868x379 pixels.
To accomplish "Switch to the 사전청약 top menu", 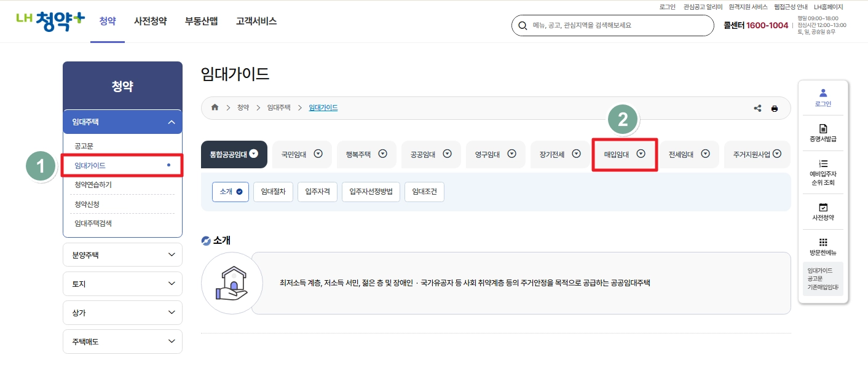I will pyautogui.click(x=149, y=20).
